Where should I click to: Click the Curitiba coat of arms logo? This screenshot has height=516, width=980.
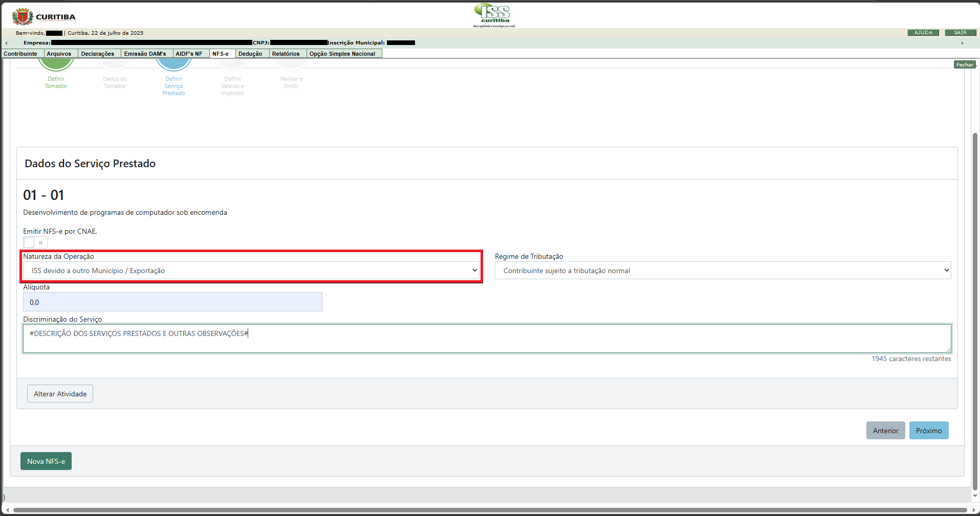coord(22,17)
